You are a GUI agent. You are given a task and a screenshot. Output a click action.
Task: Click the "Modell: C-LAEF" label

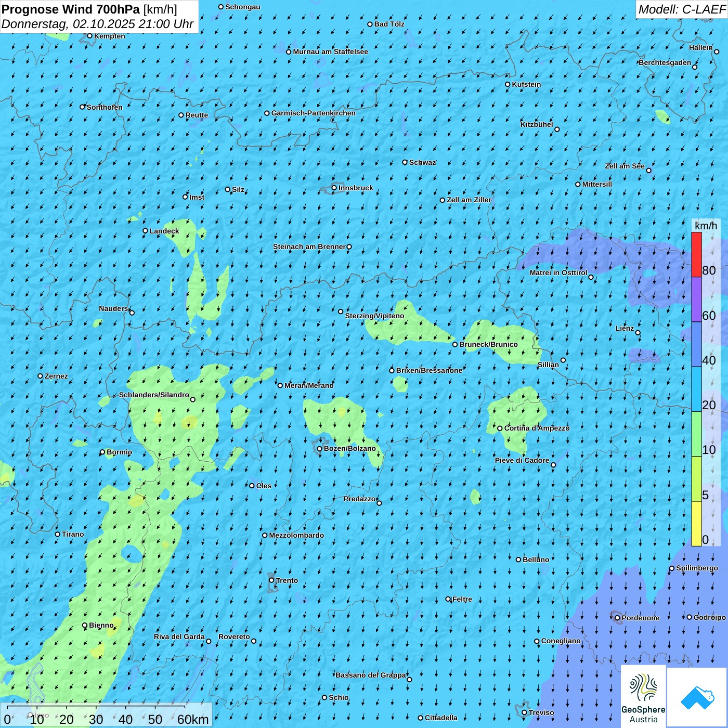point(682,9)
